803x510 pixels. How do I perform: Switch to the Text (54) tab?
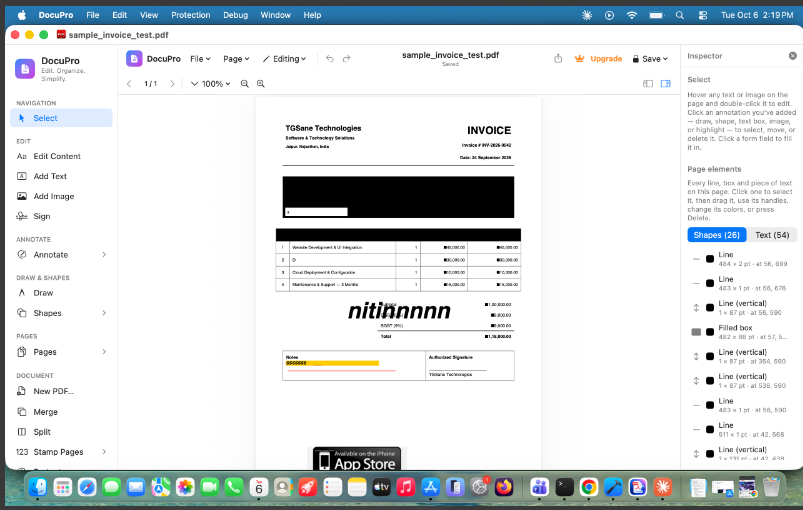(x=772, y=235)
